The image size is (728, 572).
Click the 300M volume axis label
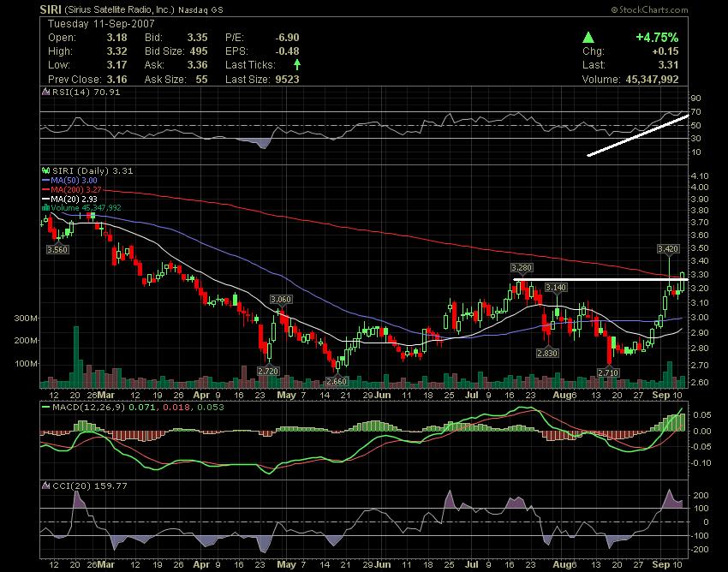point(26,318)
